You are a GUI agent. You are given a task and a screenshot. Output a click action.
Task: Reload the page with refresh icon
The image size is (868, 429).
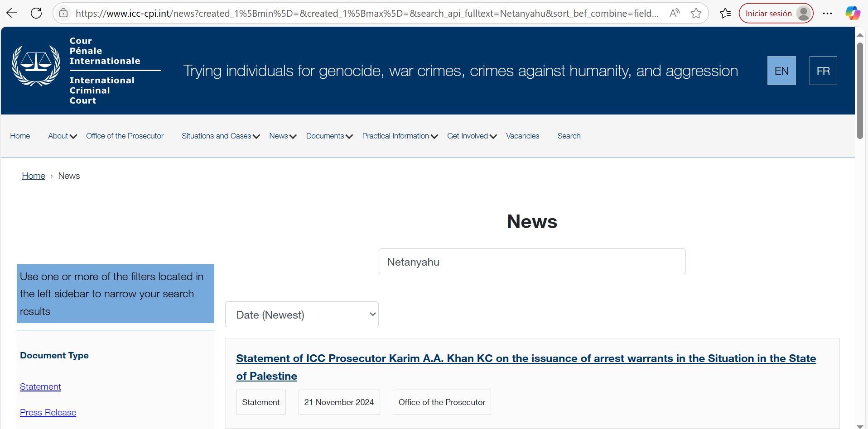click(x=36, y=13)
